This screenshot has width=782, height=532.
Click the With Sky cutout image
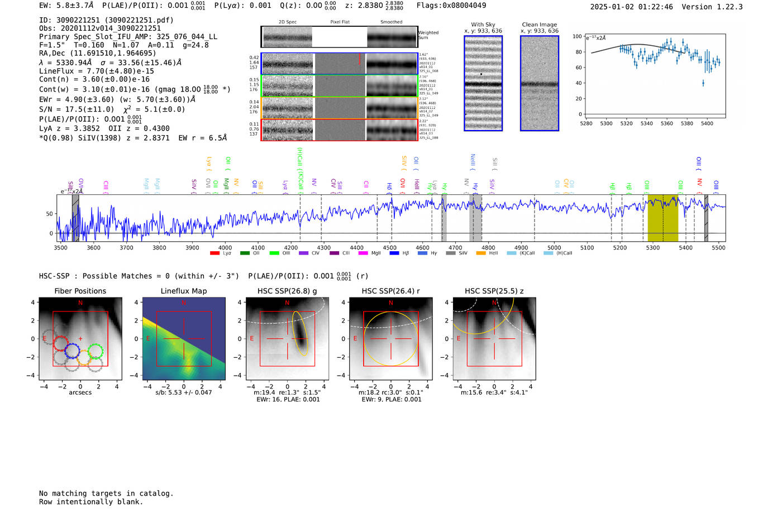(483, 83)
